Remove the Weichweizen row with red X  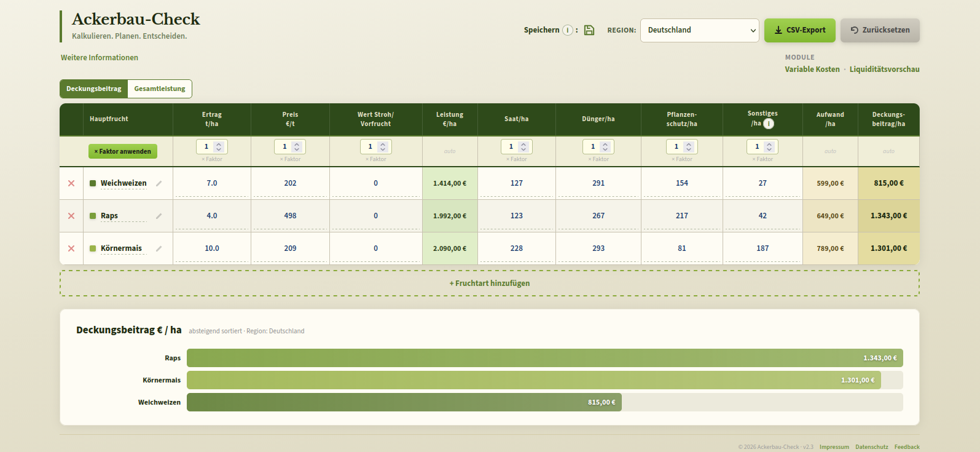click(71, 183)
